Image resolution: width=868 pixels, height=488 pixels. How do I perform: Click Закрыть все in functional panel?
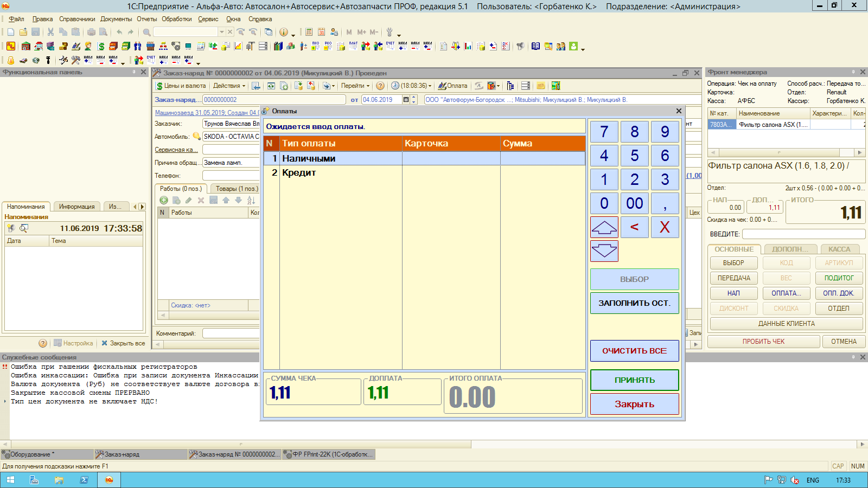[123, 343]
